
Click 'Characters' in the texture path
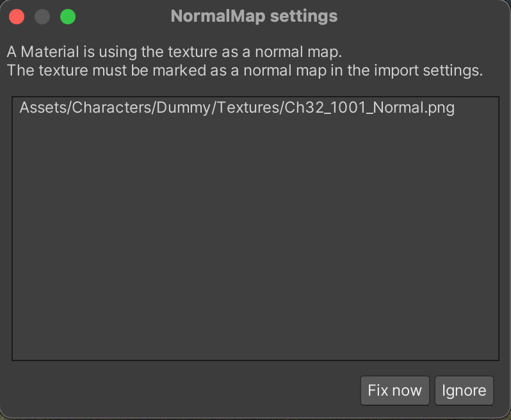pos(109,108)
